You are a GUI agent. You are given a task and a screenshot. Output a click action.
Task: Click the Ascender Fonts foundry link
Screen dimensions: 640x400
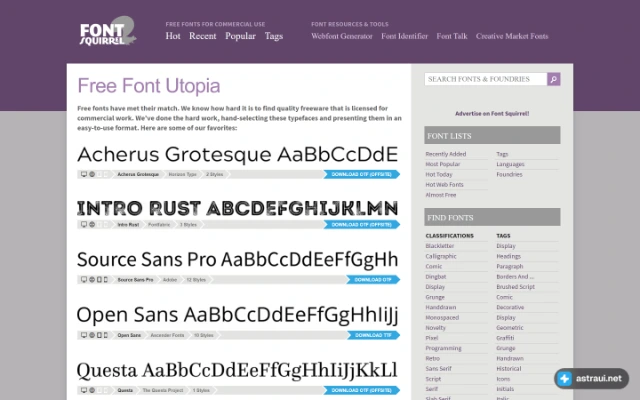coord(167,335)
